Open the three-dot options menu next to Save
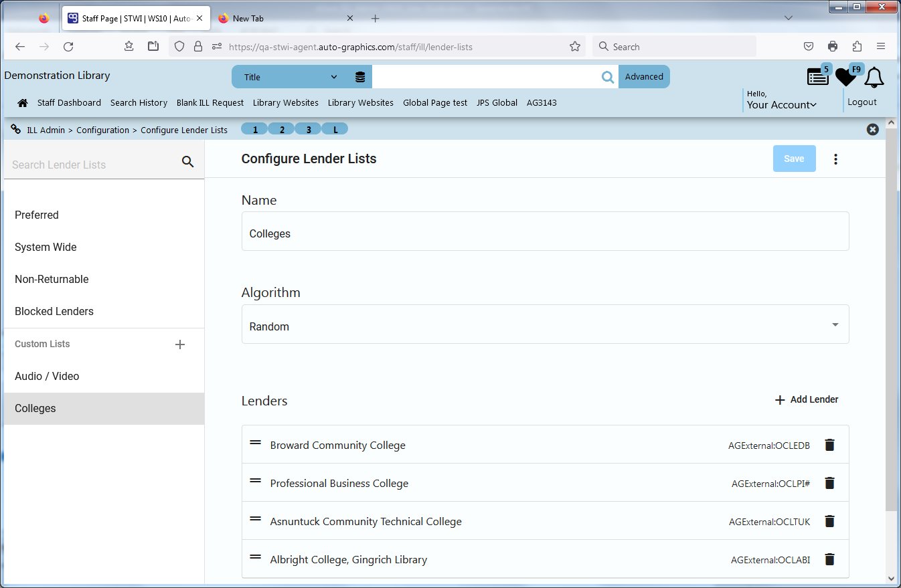This screenshot has width=901, height=588. click(x=835, y=159)
